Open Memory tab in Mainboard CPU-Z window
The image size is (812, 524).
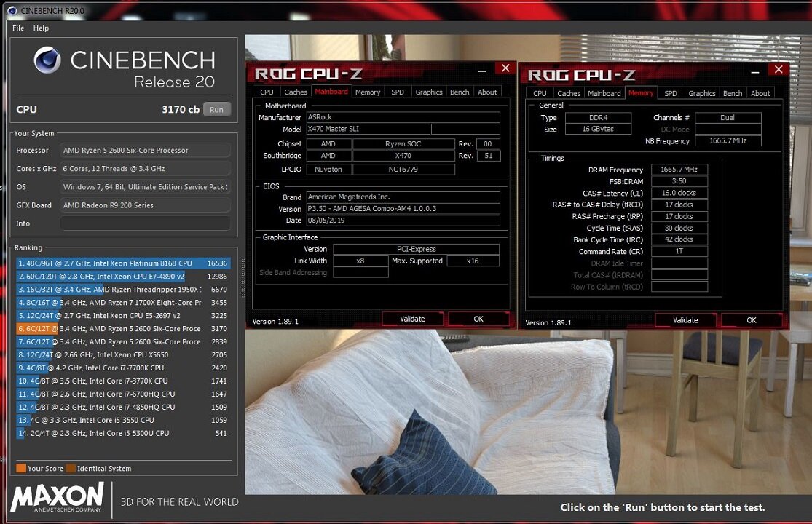(368, 92)
